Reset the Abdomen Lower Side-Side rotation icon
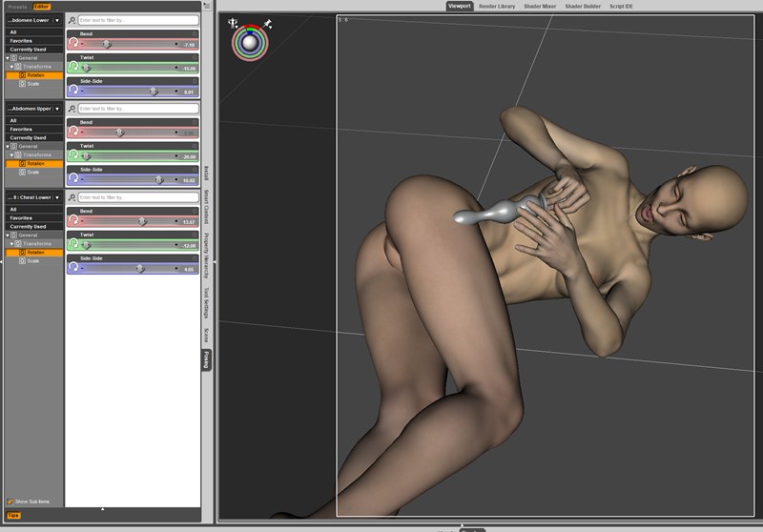 click(x=73, y=90)
